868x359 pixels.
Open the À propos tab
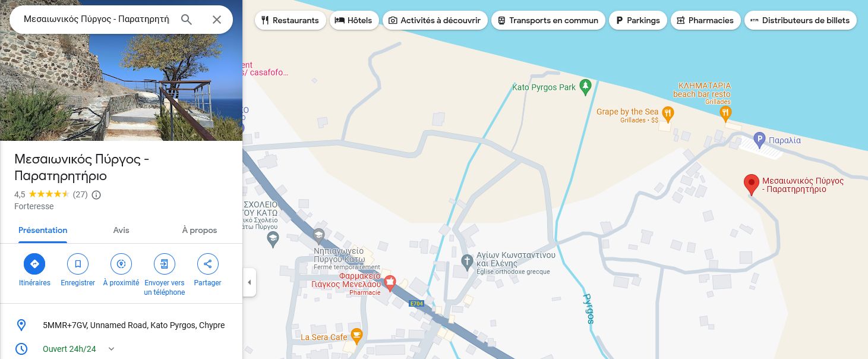pyautogui.click(x=200, y=230)
